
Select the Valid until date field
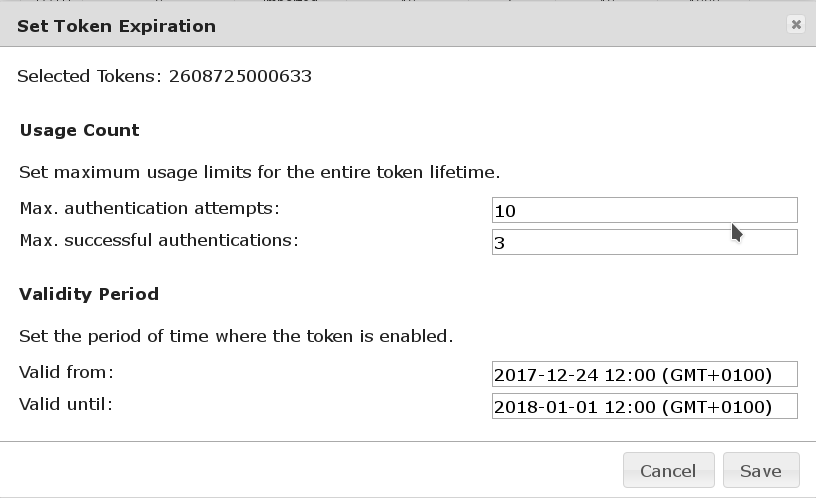click(644, 406)
